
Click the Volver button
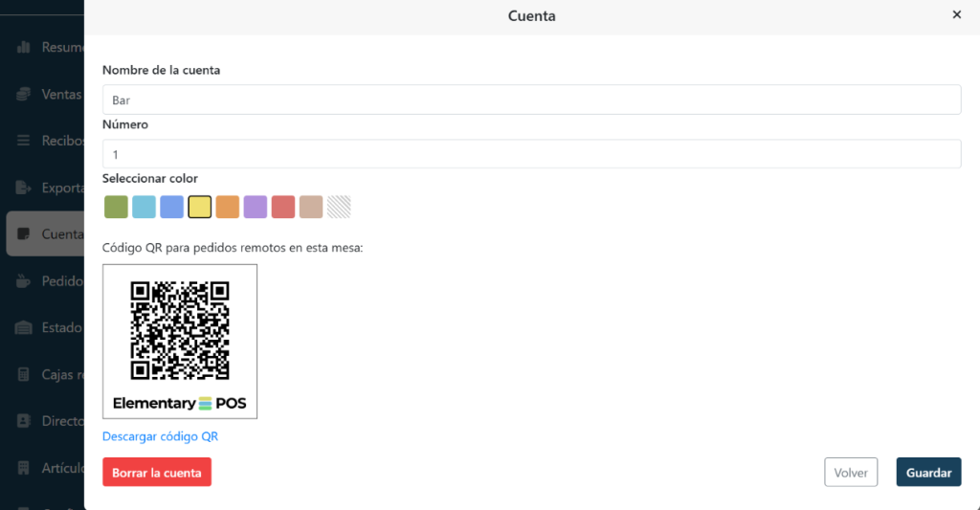coord(851,472)
